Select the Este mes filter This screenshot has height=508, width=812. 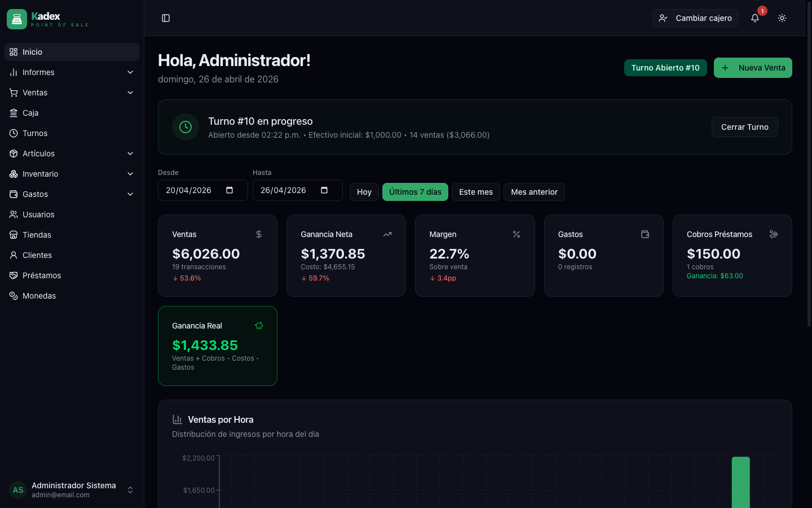tap(475, 192)
